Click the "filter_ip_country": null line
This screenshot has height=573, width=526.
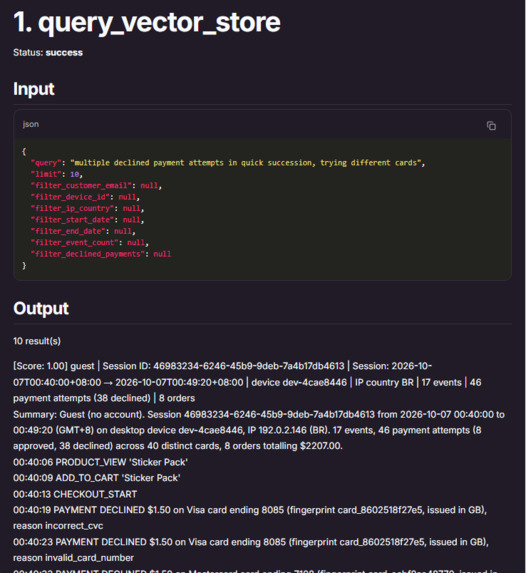[87, 208]
